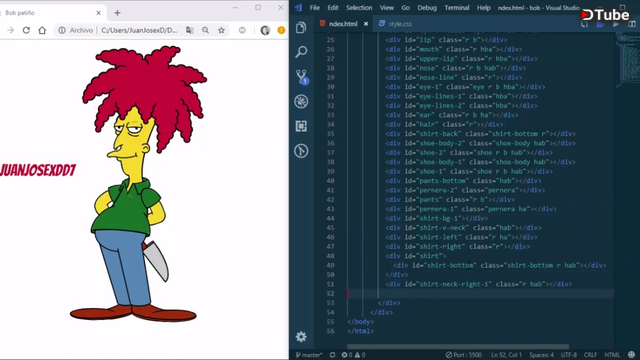The height and width of the screenshot is (360, 640).
Task: Click the Chrome address bar URL
Action: pos(139,30)
